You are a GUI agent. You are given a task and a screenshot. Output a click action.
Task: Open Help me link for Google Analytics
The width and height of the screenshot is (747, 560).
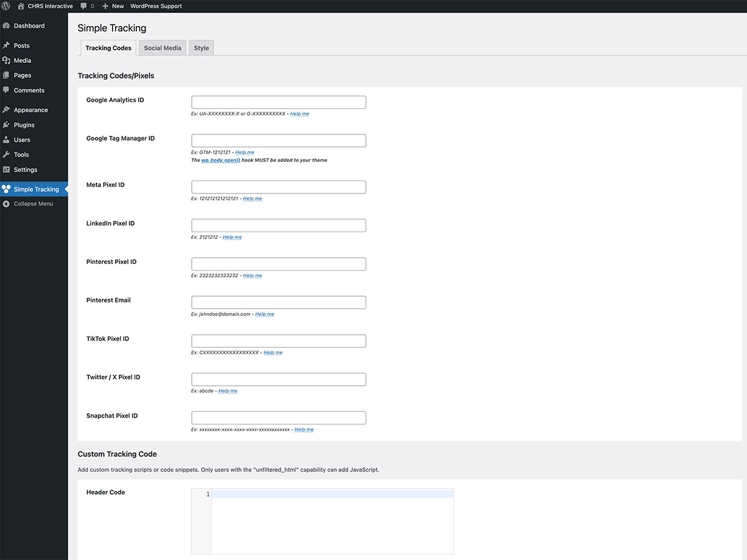pyautogui.click(x=299, y=114)
